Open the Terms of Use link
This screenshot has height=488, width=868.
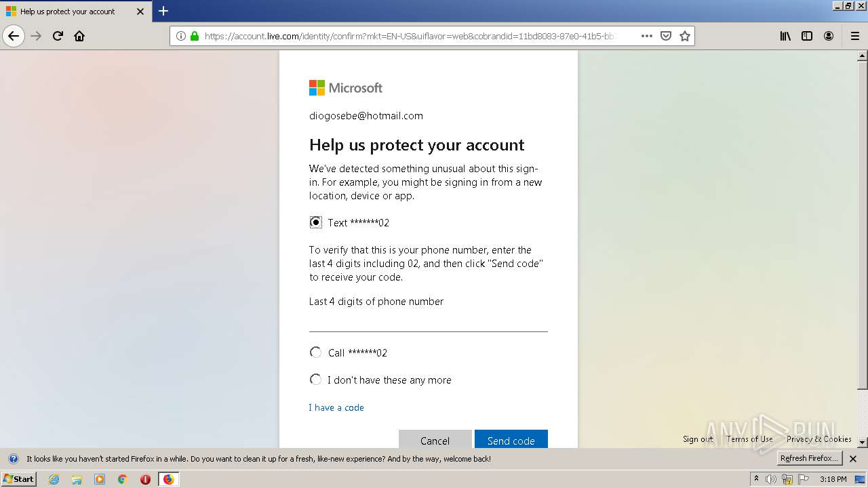click(749, 439)
